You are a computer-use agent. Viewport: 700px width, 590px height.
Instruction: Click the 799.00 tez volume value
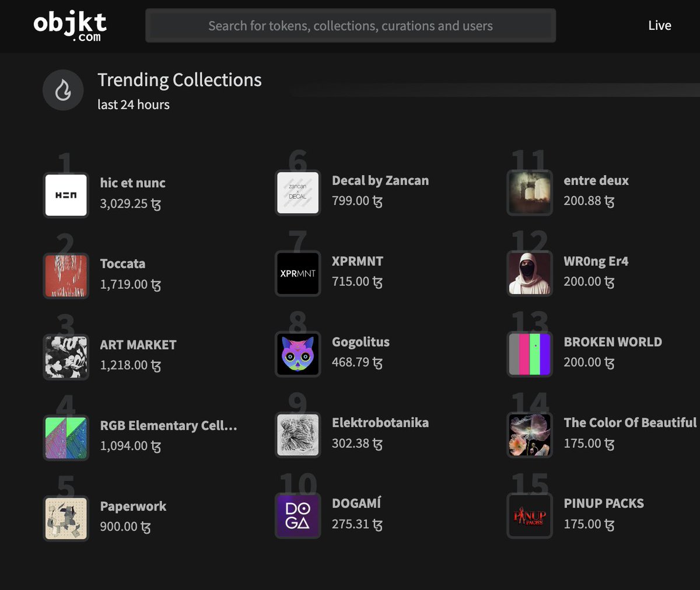point(358,201)
